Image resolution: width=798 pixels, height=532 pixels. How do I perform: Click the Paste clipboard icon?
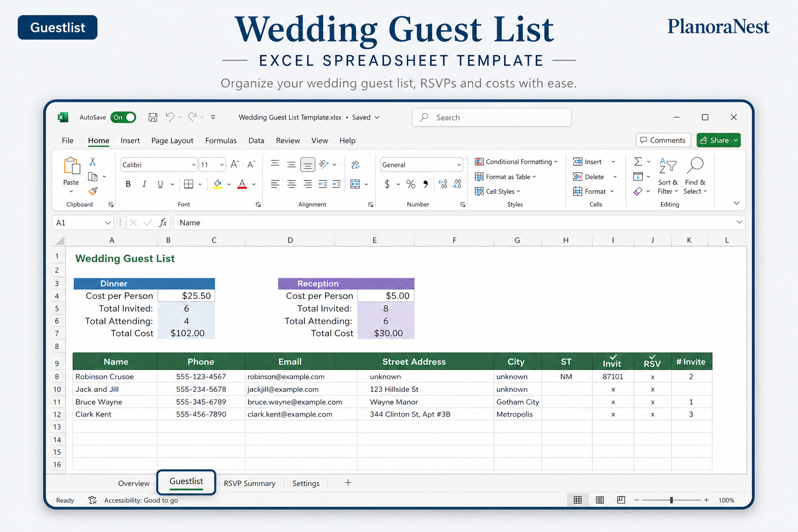click(x=72, y=166)
